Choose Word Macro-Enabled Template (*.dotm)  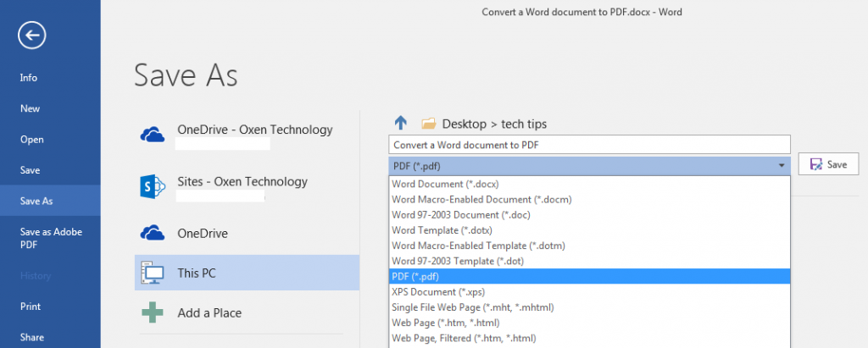click(x=589, y=245)
